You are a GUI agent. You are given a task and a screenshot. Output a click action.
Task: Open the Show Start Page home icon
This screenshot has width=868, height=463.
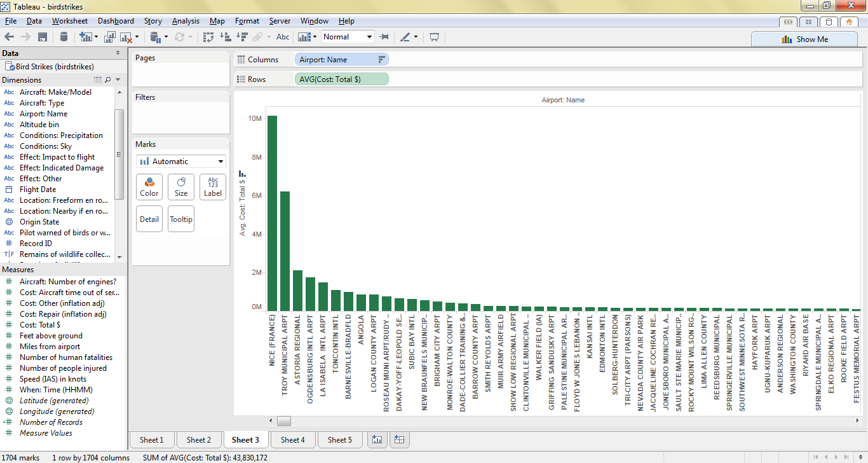[849, 22]
